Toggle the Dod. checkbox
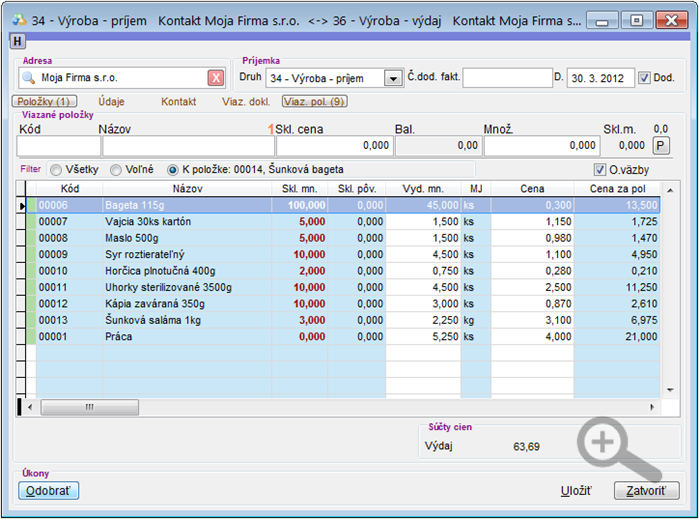The image size is (699, 519). click(644, 78)
